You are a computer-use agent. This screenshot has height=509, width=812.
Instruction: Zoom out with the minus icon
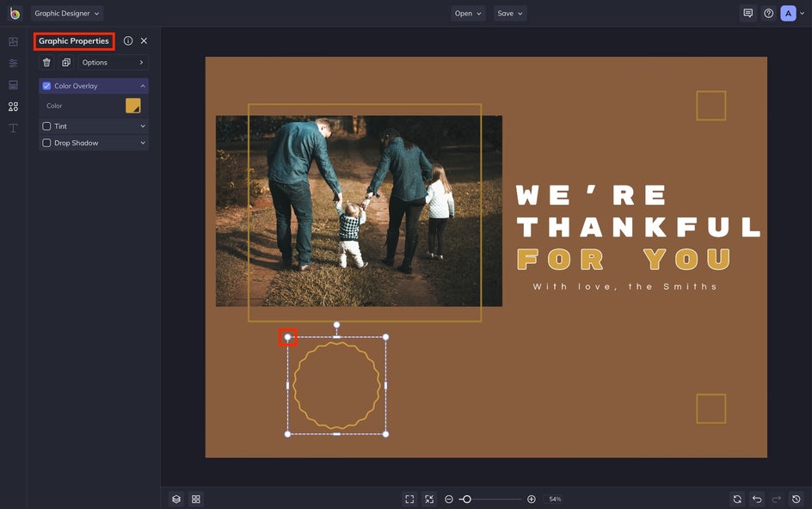[x=449, y=500]
